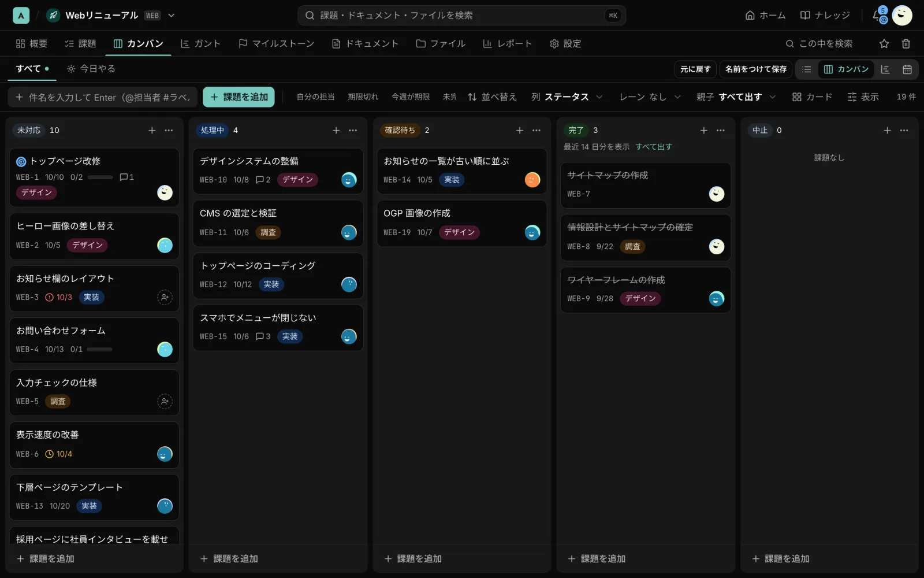Screen dimensions: 924x578
Task: Open the 列 ステータス dropdown
Action: [567, 97]
